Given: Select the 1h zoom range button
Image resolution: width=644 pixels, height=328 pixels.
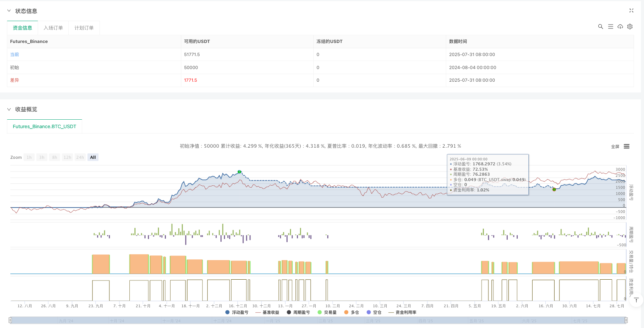Looking at the screenshot, I should pyautogui.click(x=29, y=157).
